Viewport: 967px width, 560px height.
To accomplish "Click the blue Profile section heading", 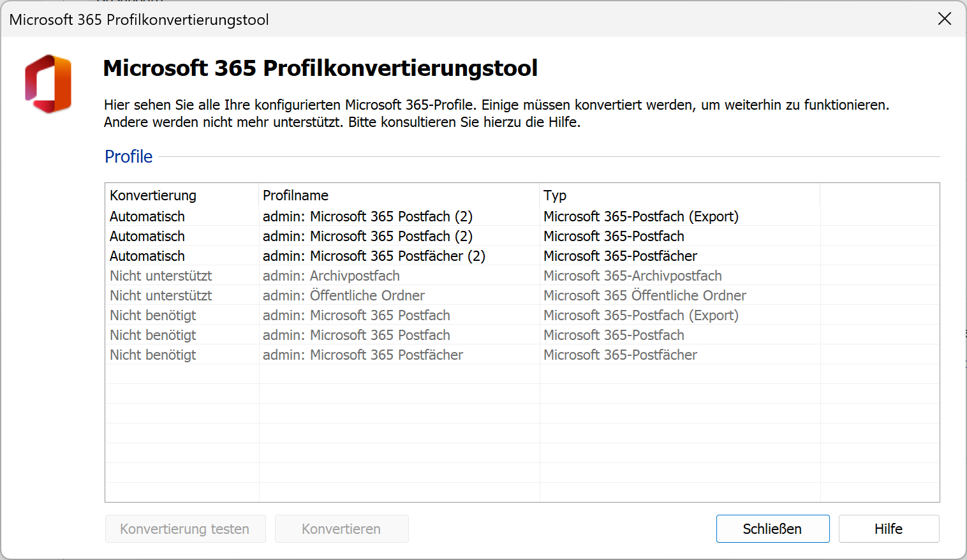I will point(128,156).
